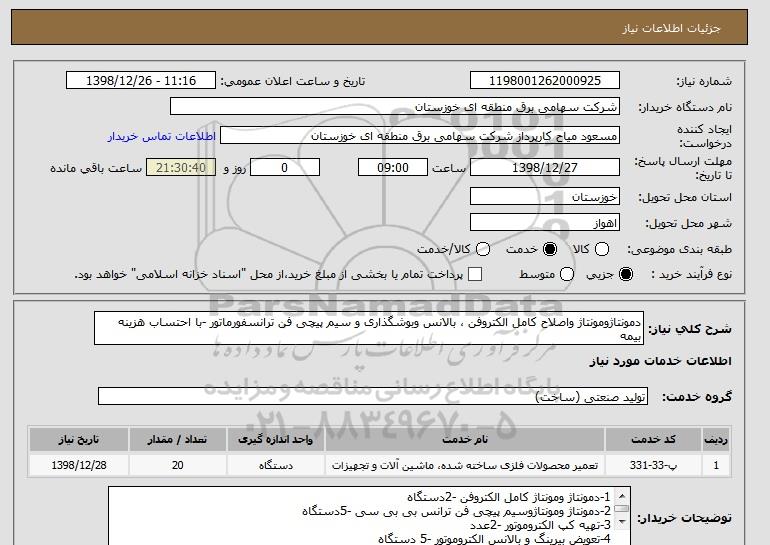770x545 pixels.
Task: Click the ایجاد کننده درخواست field
Action: tap(420, 136)
